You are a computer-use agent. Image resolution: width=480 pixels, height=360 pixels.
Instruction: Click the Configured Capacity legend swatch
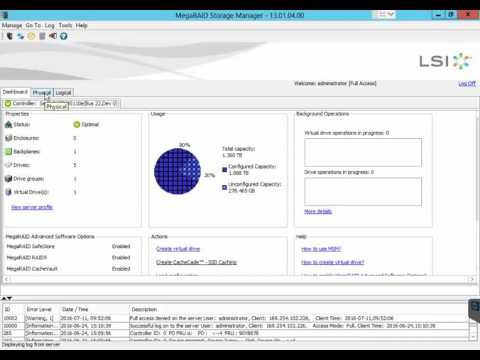tap(225, 170)
